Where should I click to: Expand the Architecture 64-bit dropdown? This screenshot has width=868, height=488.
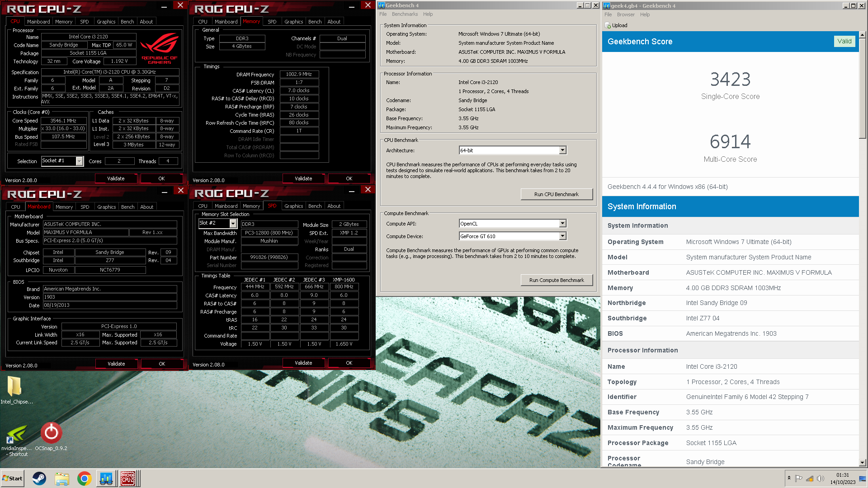tap(562, 150)
